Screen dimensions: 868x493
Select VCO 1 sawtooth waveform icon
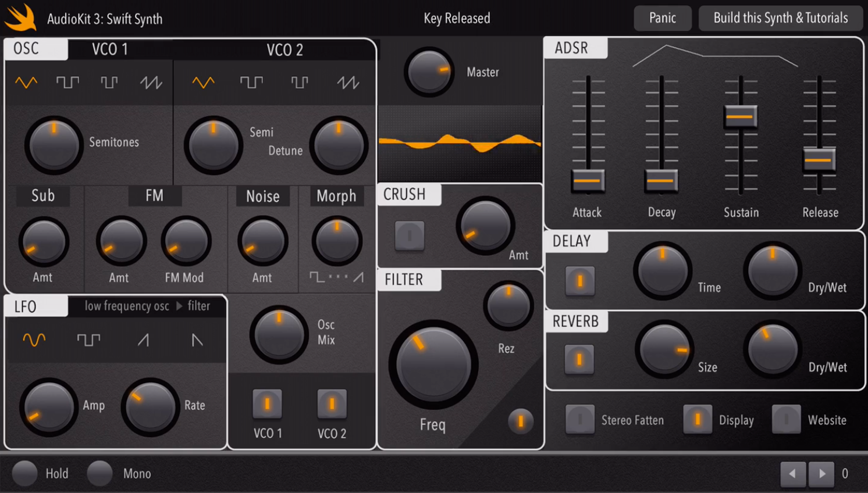coord(151,83)
